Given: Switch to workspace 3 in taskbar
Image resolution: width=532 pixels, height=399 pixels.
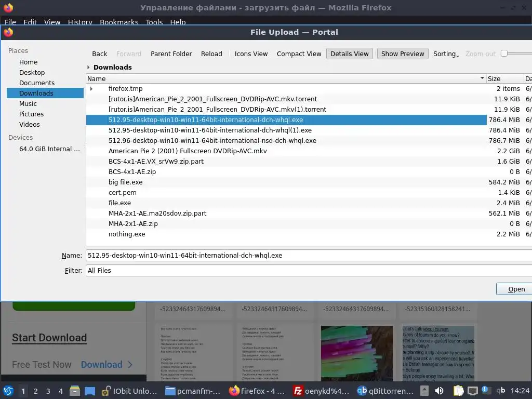Looking at the screenshot, I should [48, 391].
